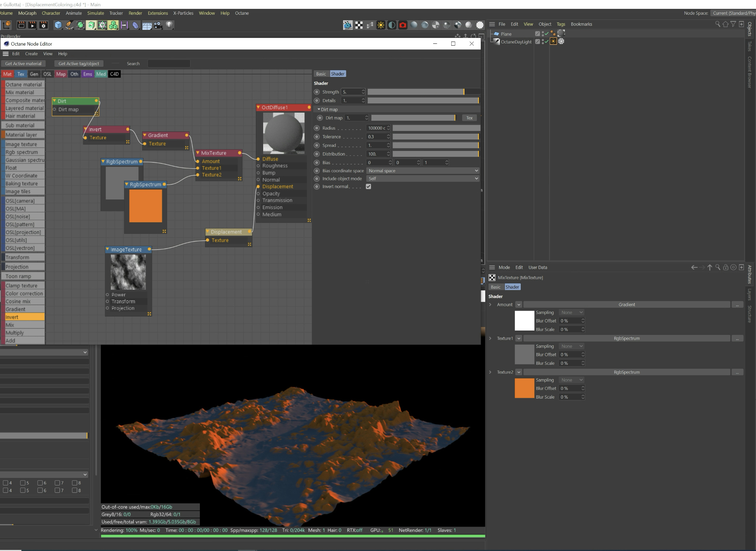Toggle the Strength animation radio dot
This screenshot has width=756, height=551.
pos(317,92)
